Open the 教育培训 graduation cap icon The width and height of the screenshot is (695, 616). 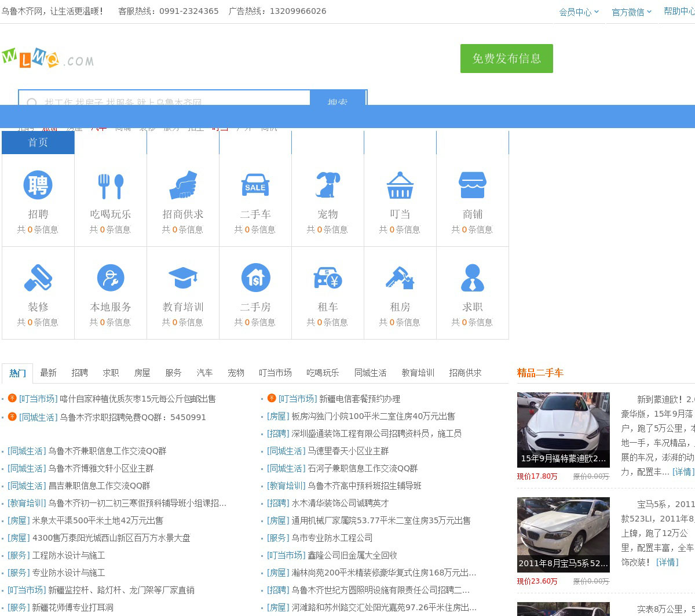(183, 278)
